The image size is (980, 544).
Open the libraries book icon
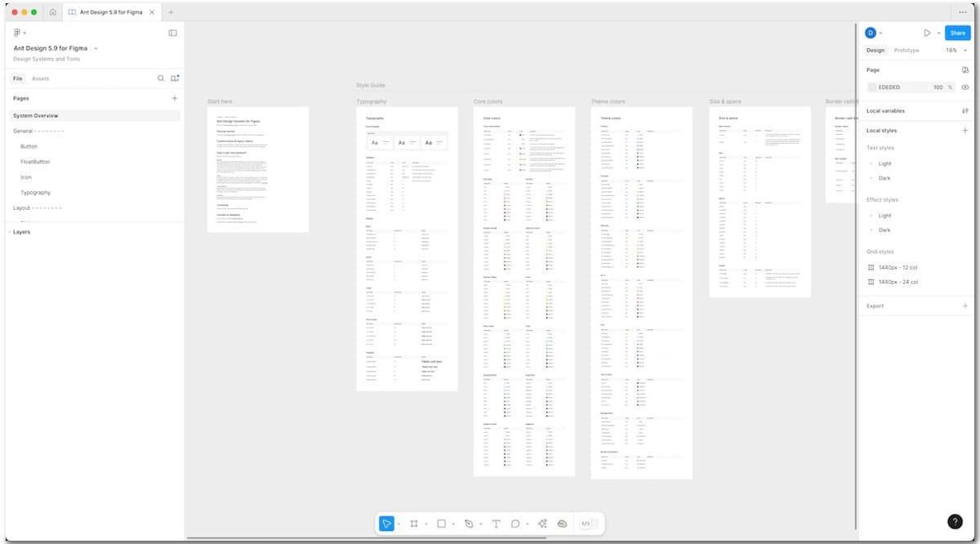175,78
